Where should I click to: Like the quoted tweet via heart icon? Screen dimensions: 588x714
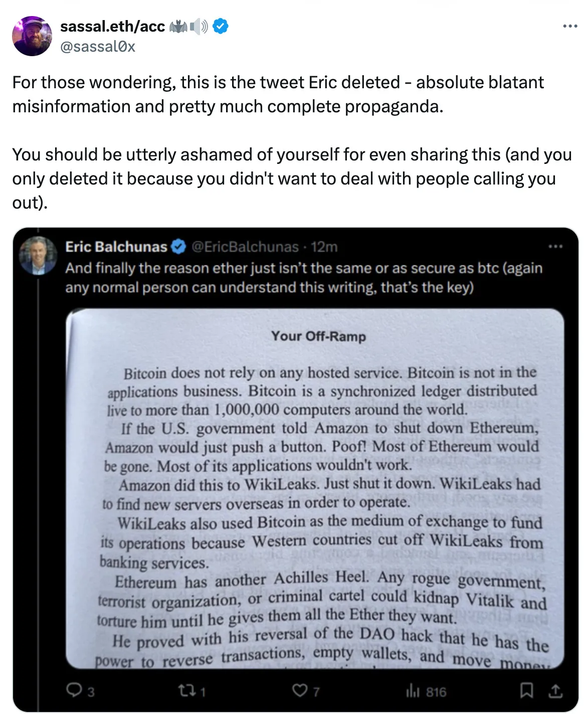pos(299,691)
